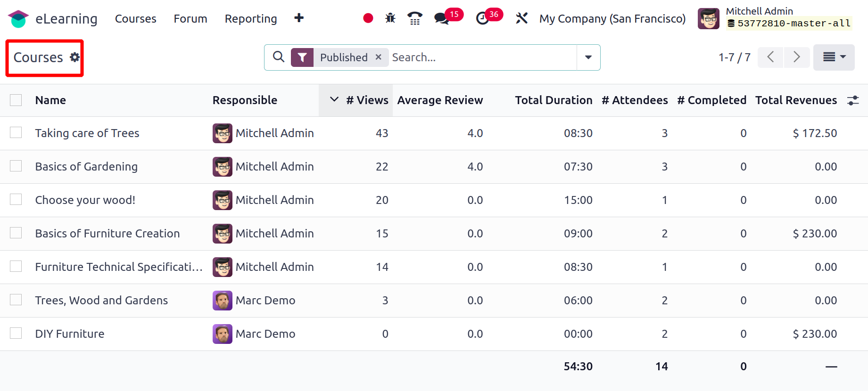
Task: Remove the Published filter tag
Action: click(x=378, y=57)
